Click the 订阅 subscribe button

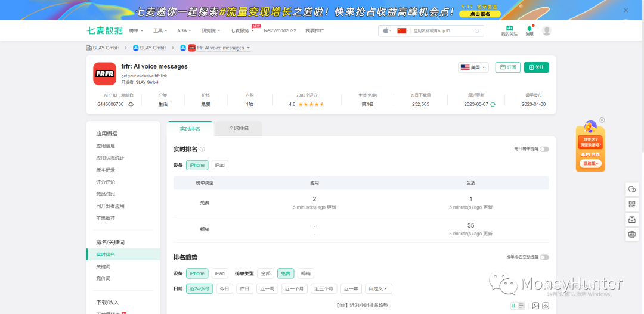click(x=508, y=67)
